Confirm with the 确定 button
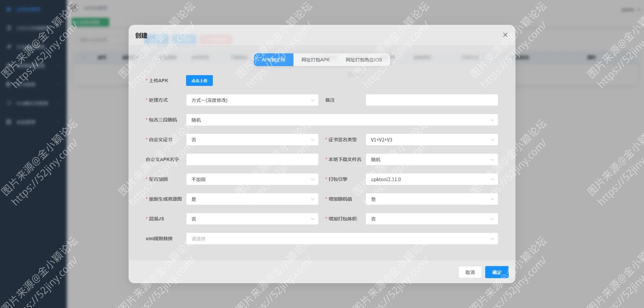 (x=496, y=272)
